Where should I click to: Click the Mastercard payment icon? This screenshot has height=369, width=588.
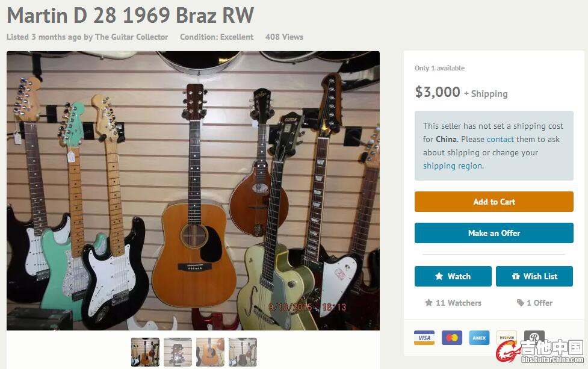452,338
